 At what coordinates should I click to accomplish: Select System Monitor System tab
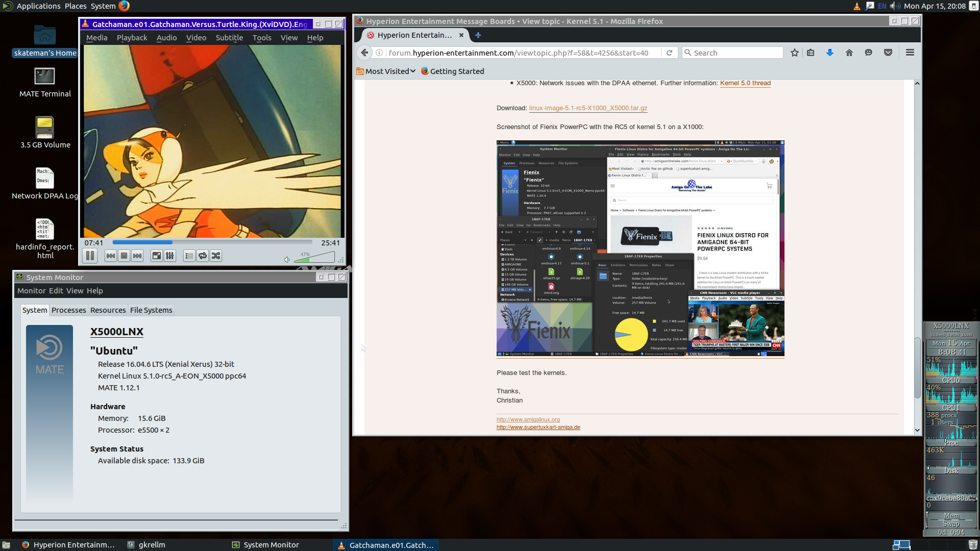pos(35,310)
